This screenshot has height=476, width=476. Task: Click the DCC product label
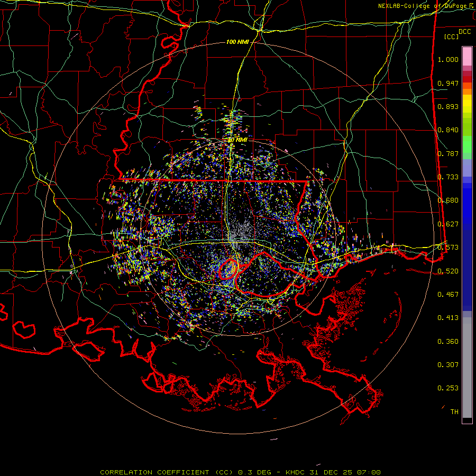click(x=465, y=32)
